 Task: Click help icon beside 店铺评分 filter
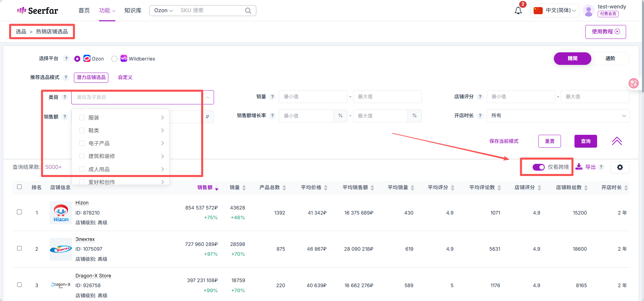click(x=480, y=97)
